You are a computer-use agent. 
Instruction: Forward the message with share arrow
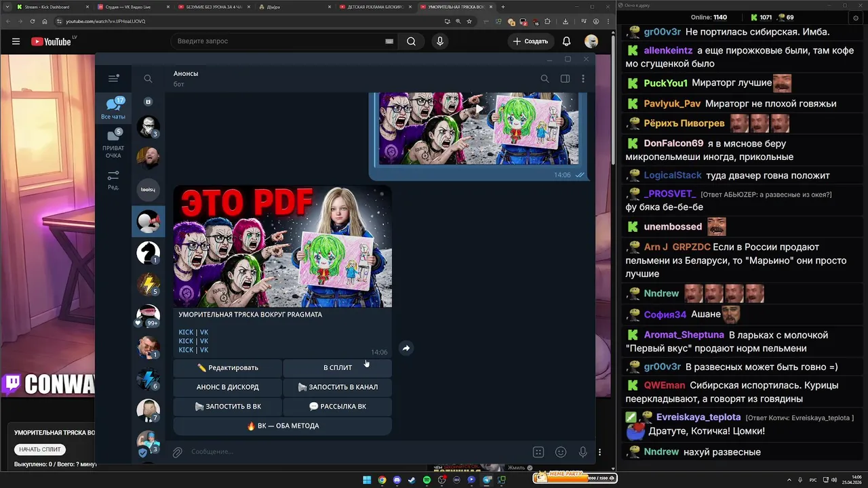[x=406, y=348]
